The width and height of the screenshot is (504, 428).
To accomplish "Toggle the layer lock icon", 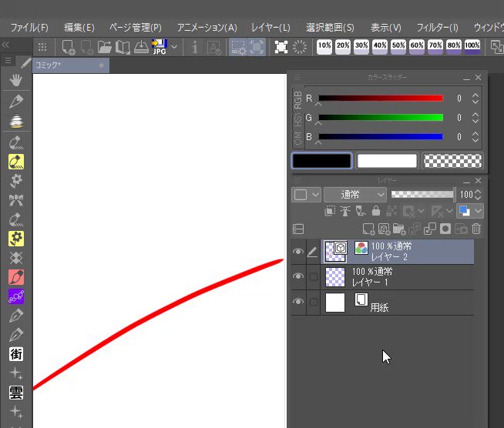I will tap(376, 211).
